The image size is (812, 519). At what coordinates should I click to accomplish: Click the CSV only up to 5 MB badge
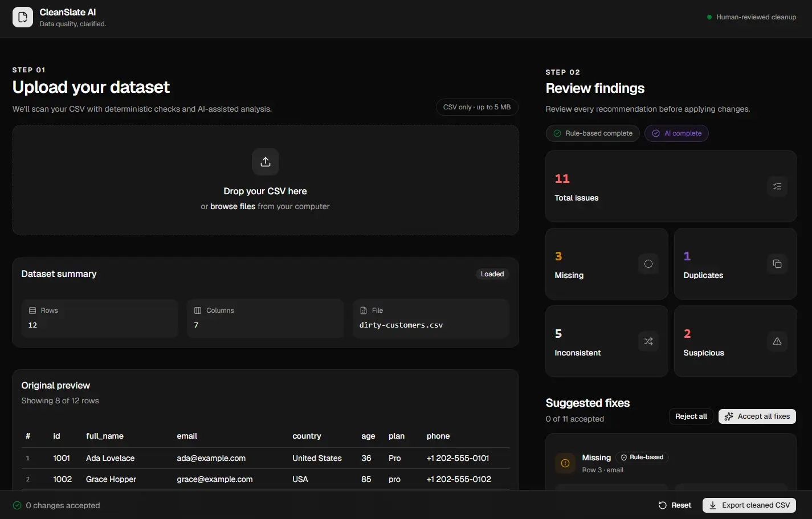pyautogui.click(x=477, y=107)
